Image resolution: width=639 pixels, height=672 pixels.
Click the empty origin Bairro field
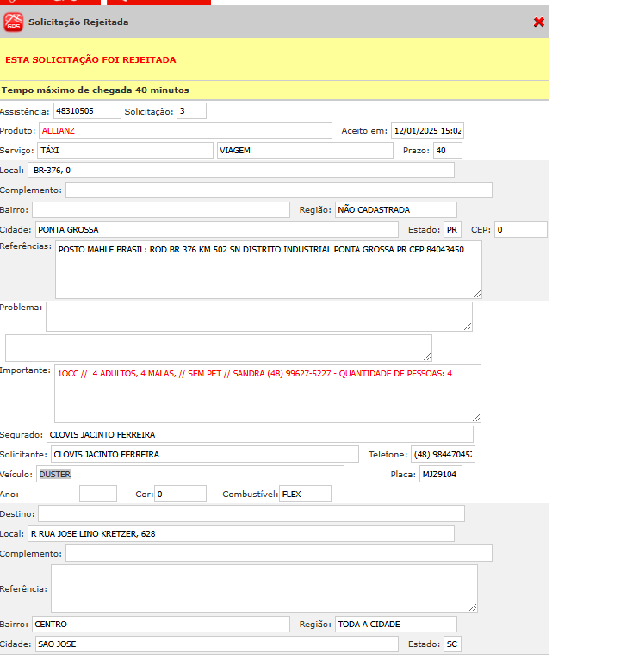(161, 209)
